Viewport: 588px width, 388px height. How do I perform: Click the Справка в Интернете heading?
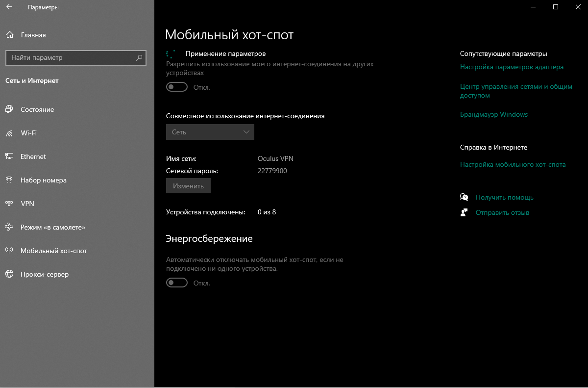493,147
